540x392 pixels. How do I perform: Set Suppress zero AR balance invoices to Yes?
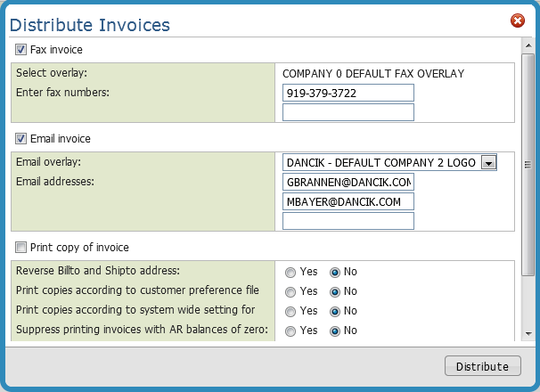[290, 331]
